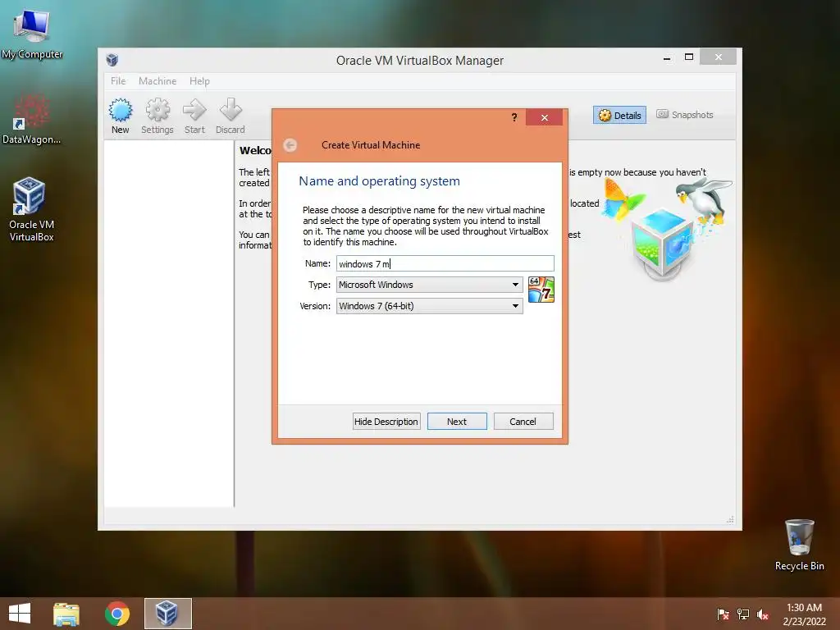The height and width of the screenshot is (630, 840).
Task: Click the Action Center flag tray icon
Action: tap(723, 614)
